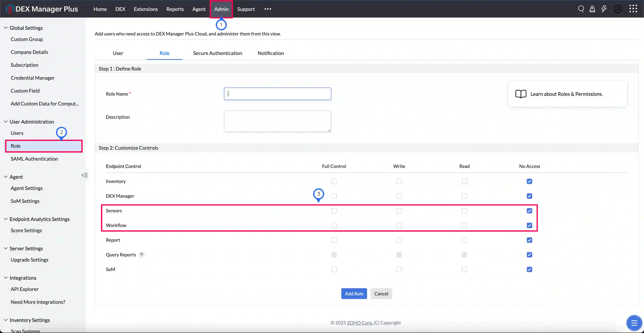
Task: Open Company Details in the sidebar
Action: (x=29, y=52)
